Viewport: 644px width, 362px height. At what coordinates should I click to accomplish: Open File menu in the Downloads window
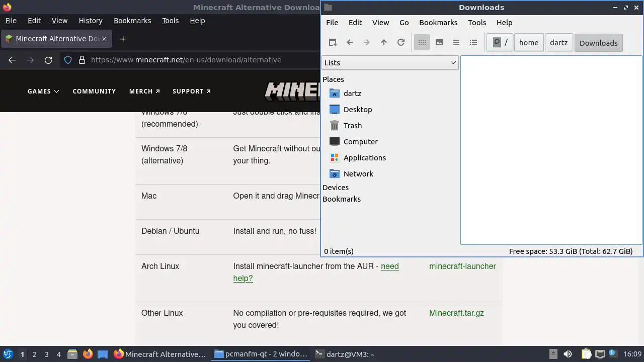[332, 23]
